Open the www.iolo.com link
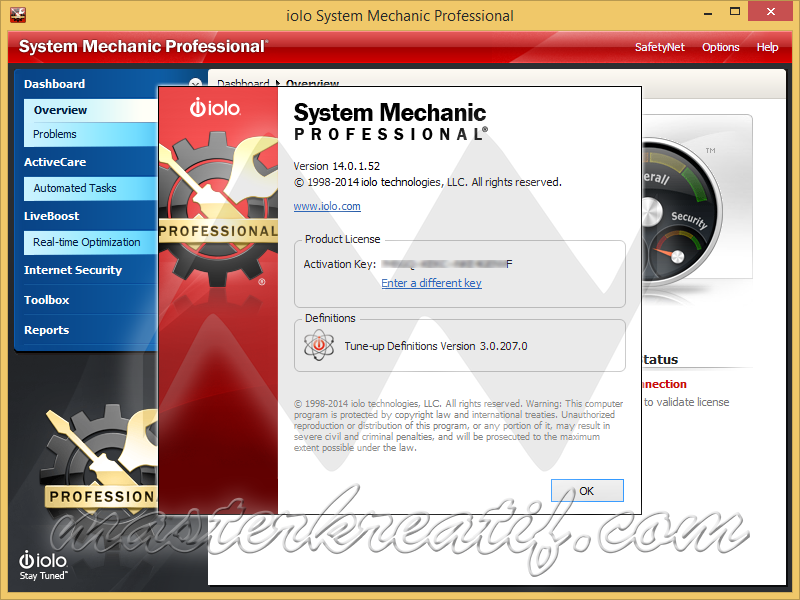 pyautogui.click(x=327, y=206)
